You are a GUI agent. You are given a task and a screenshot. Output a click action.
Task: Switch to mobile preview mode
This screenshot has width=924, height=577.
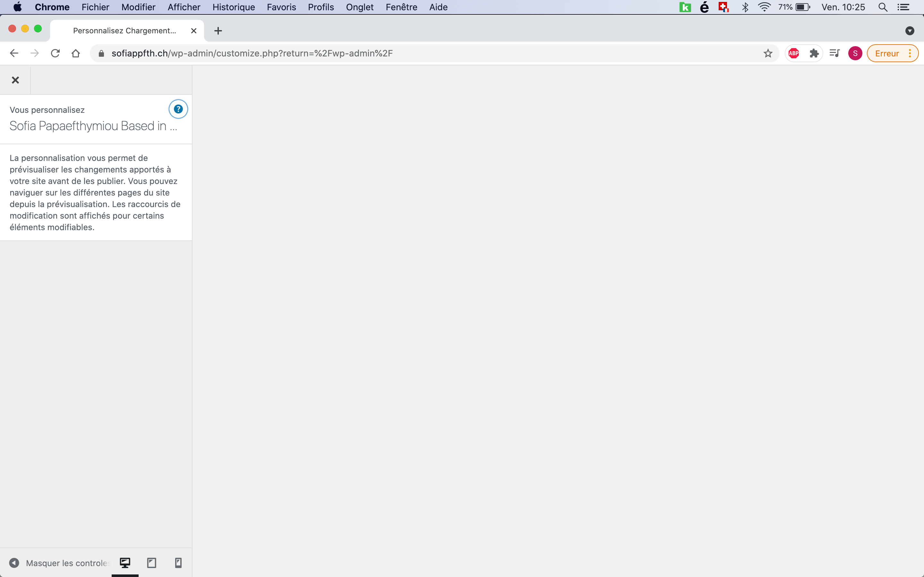tap(178, 563)
